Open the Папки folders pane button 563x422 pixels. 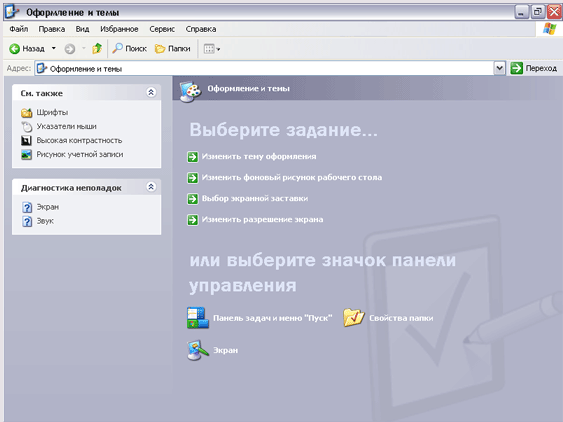click(x=173, y=48)
